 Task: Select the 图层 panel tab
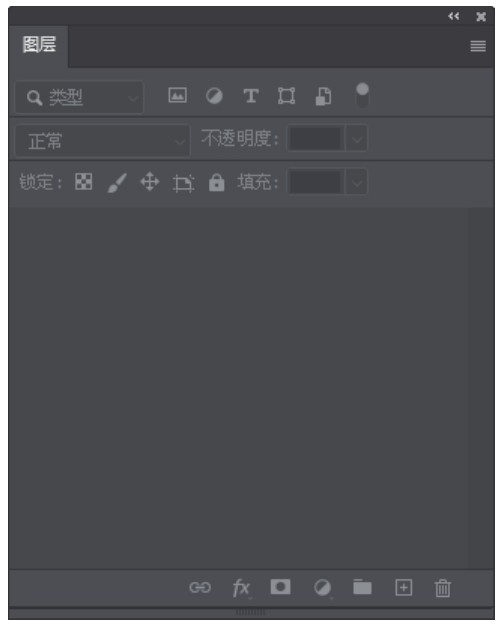click(x=39, y=44)
